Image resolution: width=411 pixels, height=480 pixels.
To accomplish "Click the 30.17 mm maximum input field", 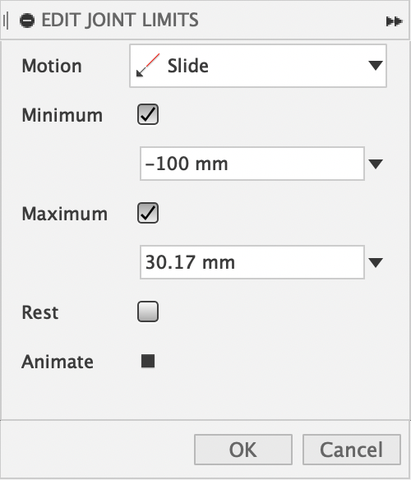I will point(252,262).
